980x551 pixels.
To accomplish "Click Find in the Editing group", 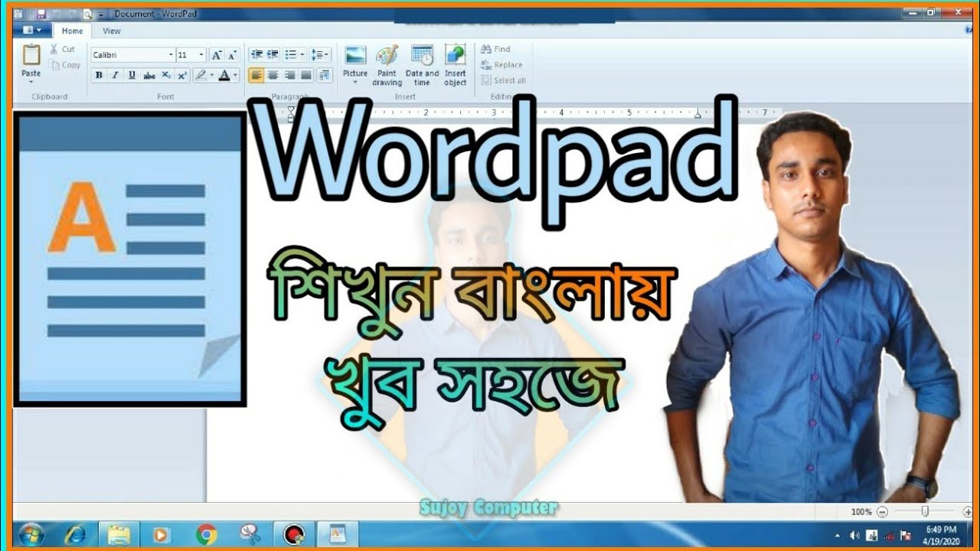I will [x=495, y=49].
